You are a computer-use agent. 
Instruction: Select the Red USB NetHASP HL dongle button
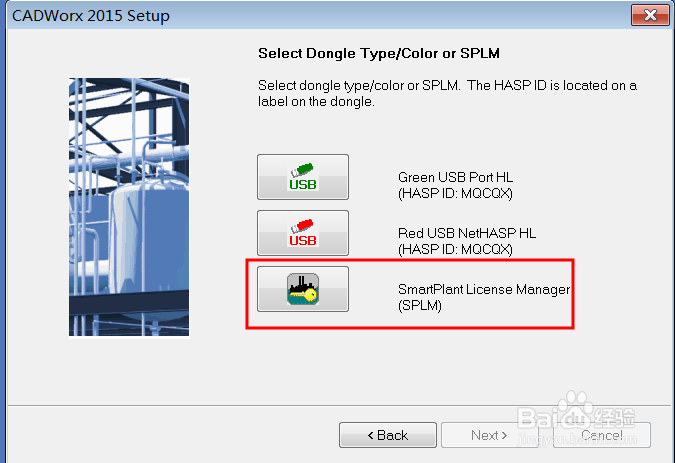point(303,233)
